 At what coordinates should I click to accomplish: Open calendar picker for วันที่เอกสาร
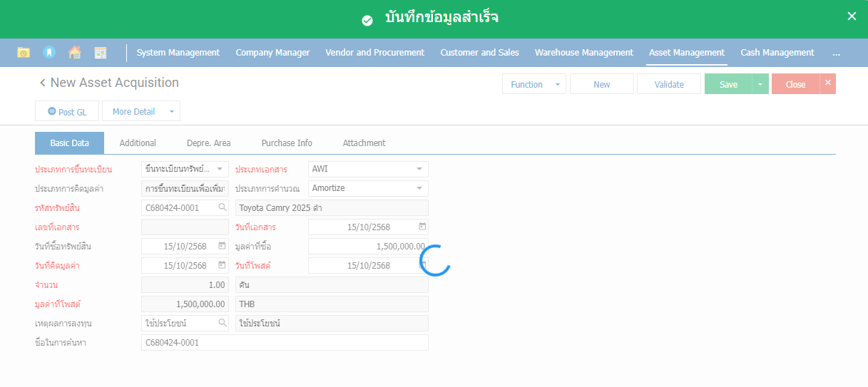tap(422, 227)
